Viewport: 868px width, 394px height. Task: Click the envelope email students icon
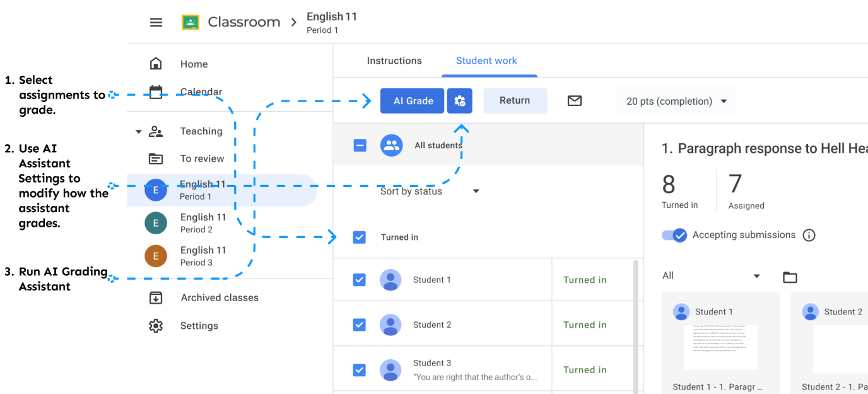(x=575, y=101)
